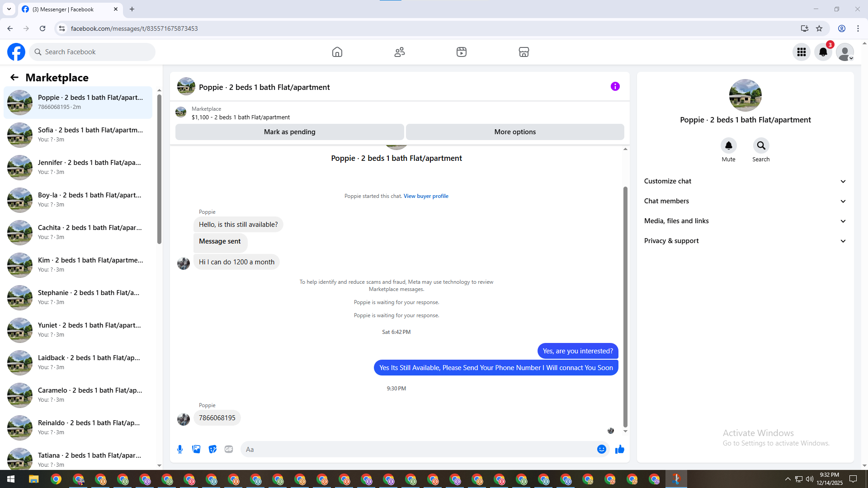Send a thumbs up like
Screen dimensions: 868x488
[x=619, y=449]
